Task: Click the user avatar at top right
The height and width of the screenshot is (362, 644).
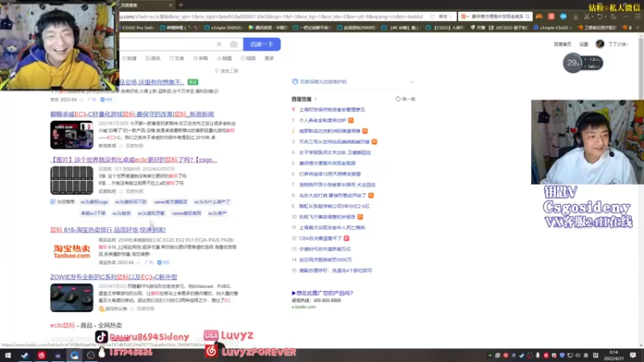Action: tap(600, 44)
